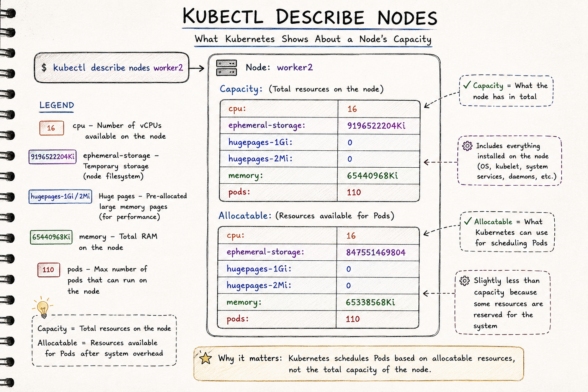Viewport: 588px width, 392px height.
Task: Click the star icon in Why it matters
Action: pyautogui.click(x=205, y=358)
